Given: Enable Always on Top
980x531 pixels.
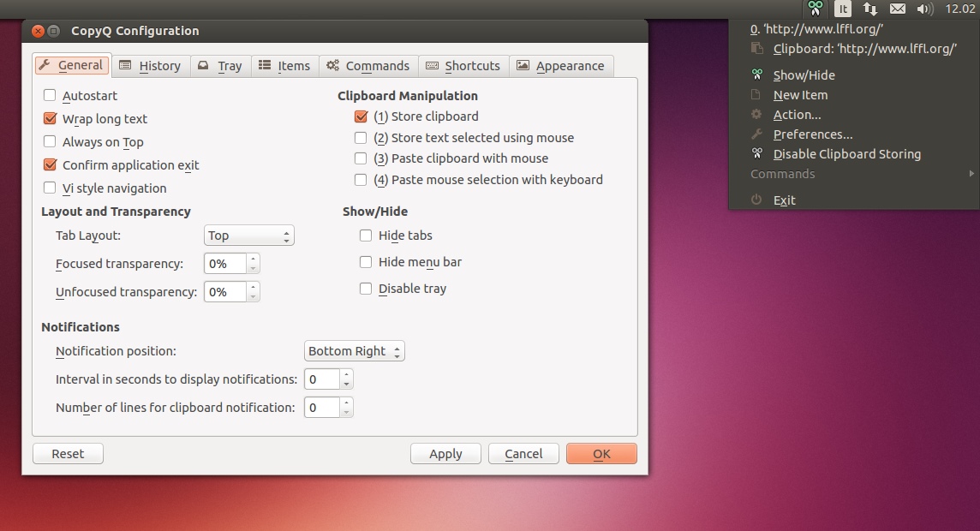Looking at the screenshot, I should tap(50, 141).
